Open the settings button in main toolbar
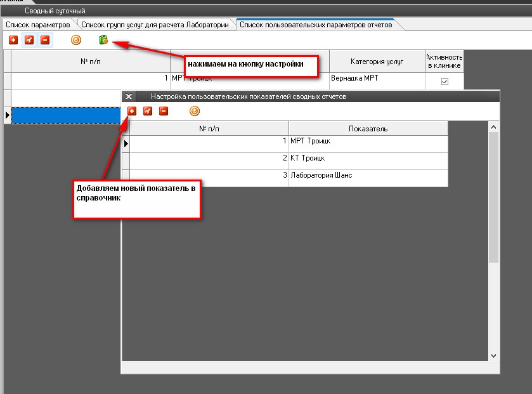532x394 pixels. pyautogui.click(x=104, y=40)
